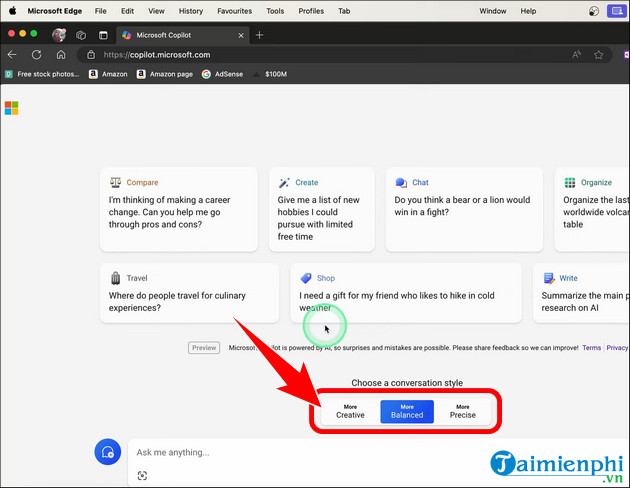The image size is (630, 488).
Task: Select the Compare career change suggestion card
Action: [x=179, y=209]
